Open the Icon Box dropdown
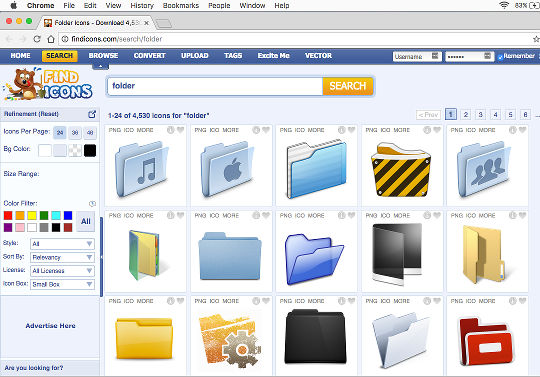540x377 pixels. 62,284
